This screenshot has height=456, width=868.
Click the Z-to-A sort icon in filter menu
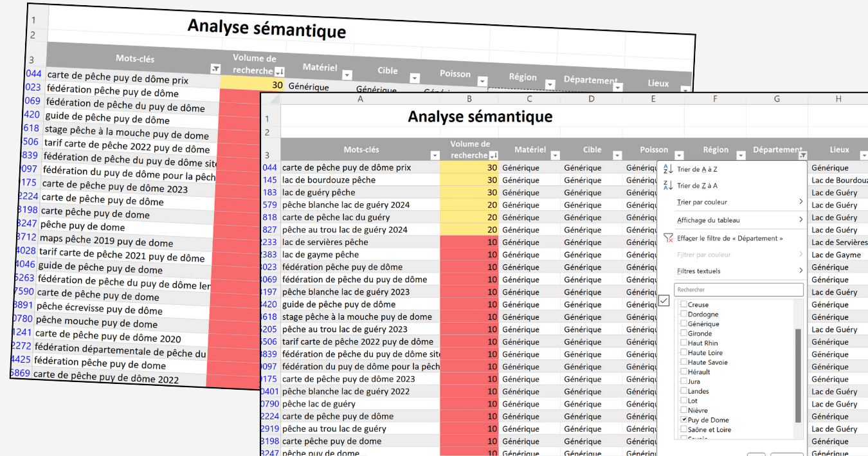click(x=667, y=185)
